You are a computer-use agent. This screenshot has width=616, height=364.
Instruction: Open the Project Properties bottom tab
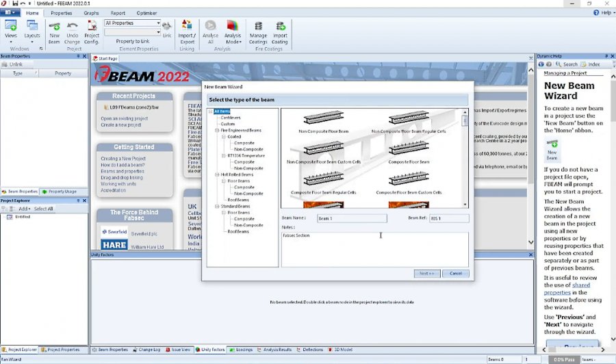60,350
